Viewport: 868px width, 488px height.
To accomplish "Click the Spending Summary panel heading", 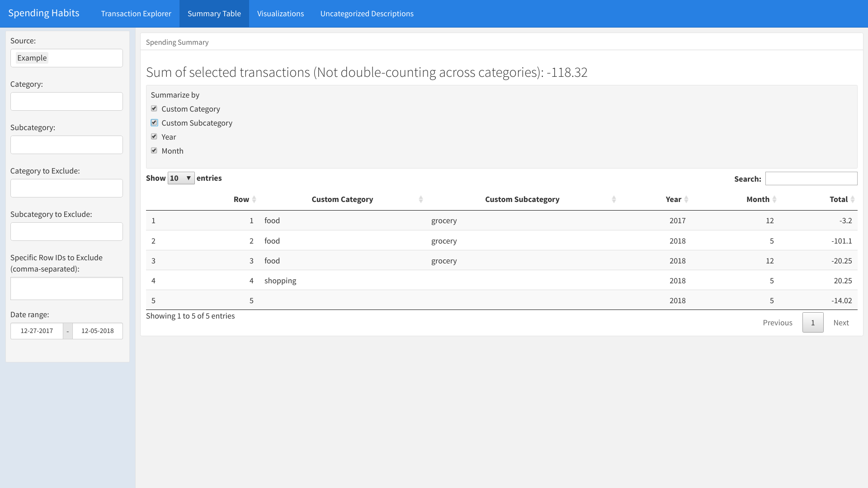I will [177, 42].
